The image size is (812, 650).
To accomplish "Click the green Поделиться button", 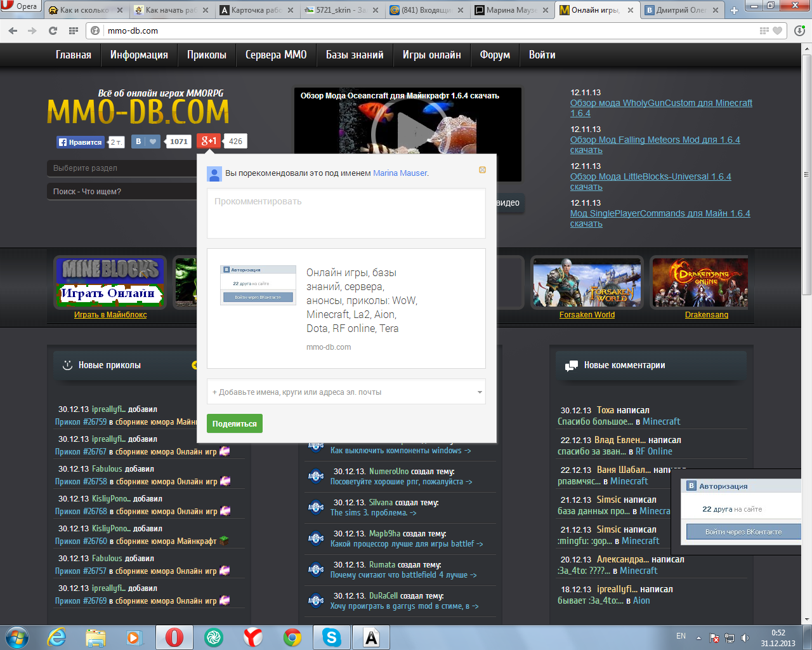I will (x=235, y=423).
